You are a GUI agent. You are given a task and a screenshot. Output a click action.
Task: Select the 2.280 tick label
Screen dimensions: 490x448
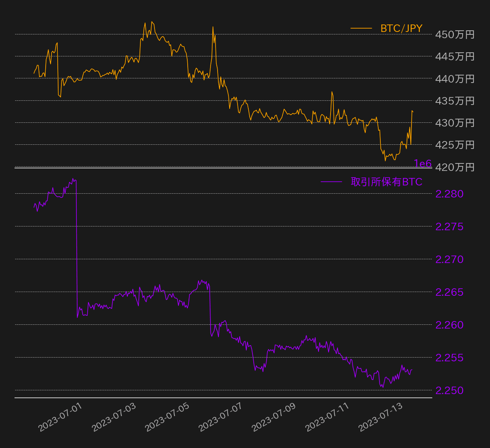tap(449, 194)
